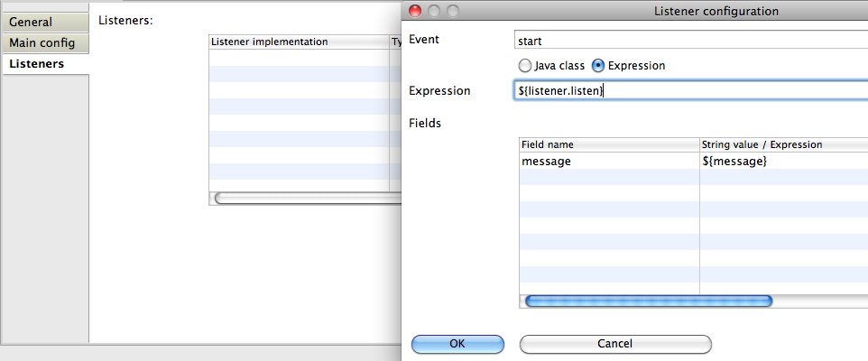This screenshot has width=868, height=361.
Task: Open the Main config tab
Action: click(x=42, y=42)
